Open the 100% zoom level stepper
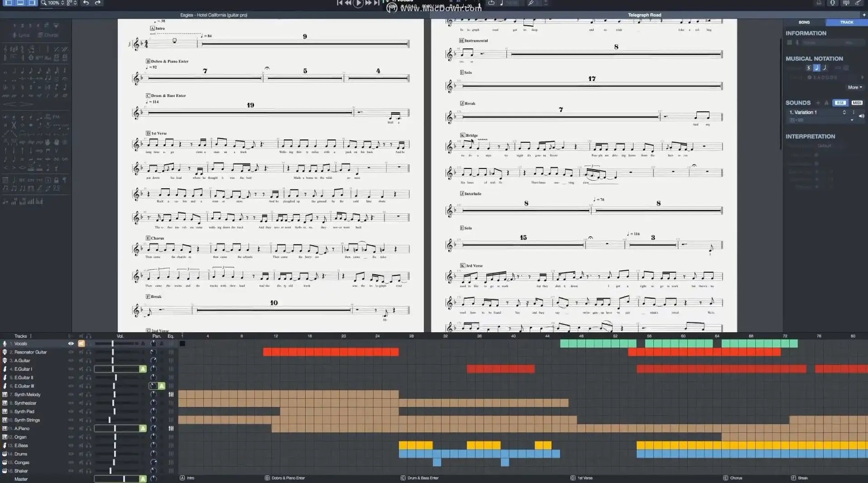Image resolution: width=868 pixels, height=483 pixels. coord(62,3)
